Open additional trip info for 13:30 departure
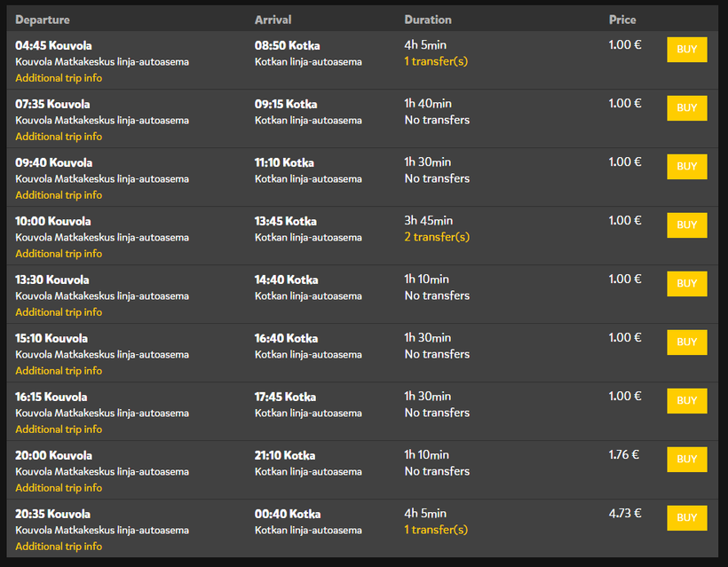The image size is (728, 567). tap(59, 312)
